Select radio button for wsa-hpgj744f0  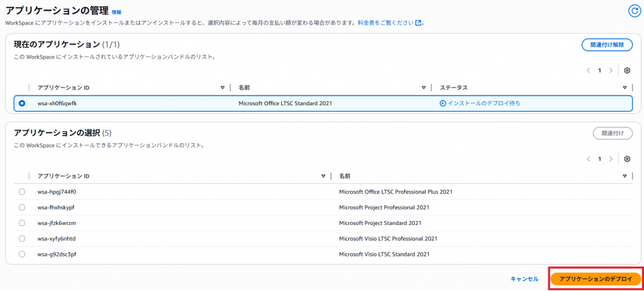tap(22, 191)
